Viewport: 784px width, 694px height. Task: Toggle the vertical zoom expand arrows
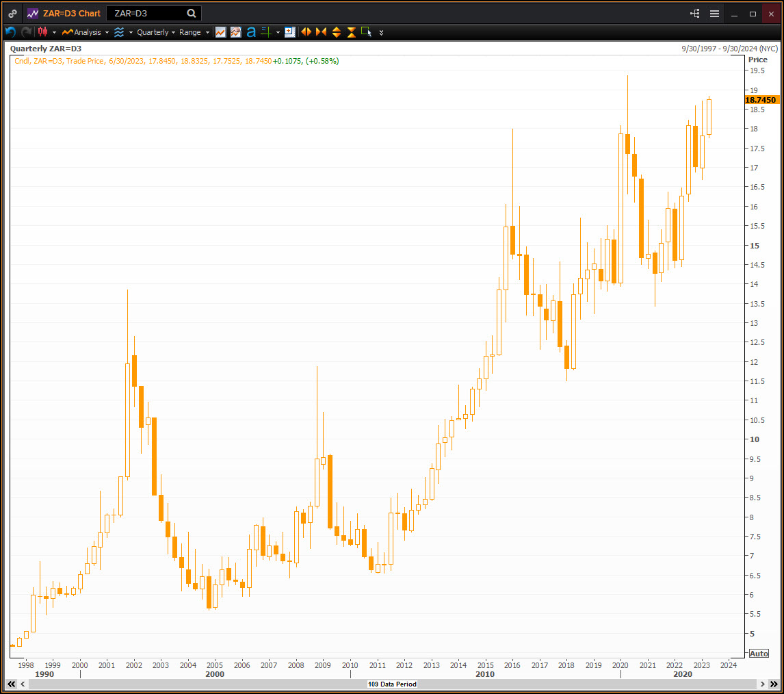click(336, 31)
